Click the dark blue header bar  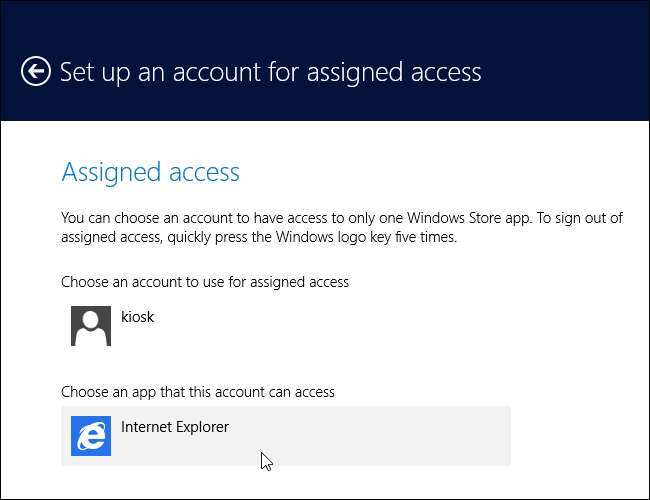tap(560, 40)
